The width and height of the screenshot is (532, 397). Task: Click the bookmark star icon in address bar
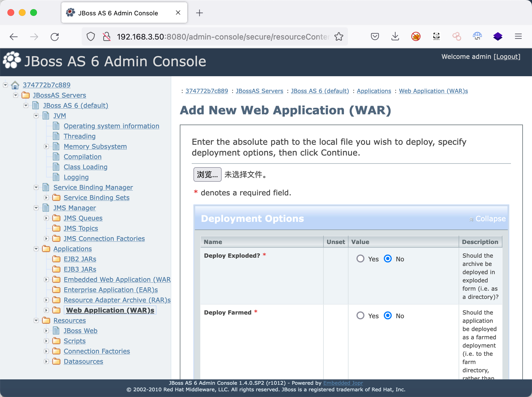pos(339,37)
